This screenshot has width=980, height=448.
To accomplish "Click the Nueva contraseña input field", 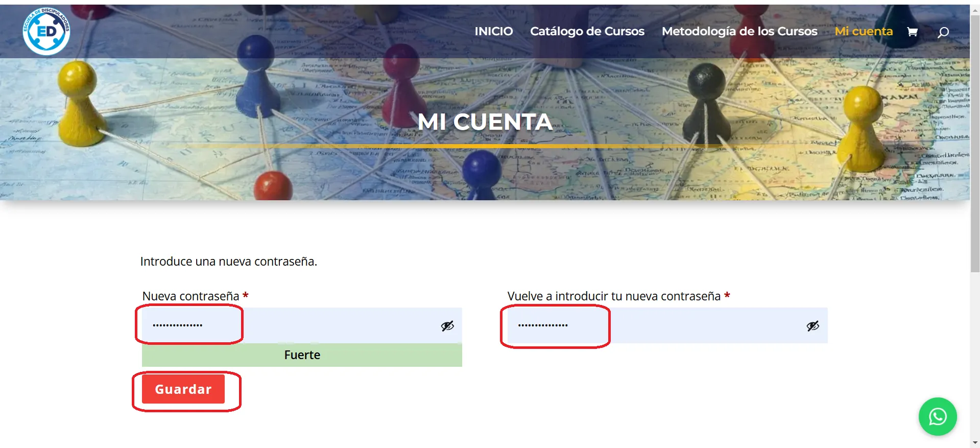I will tap(302, 325).
